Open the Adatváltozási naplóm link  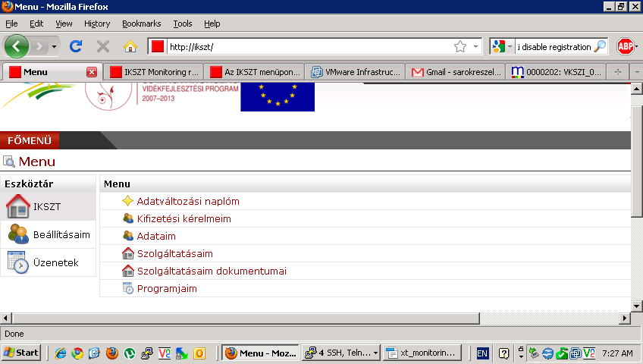click(188, 201)
